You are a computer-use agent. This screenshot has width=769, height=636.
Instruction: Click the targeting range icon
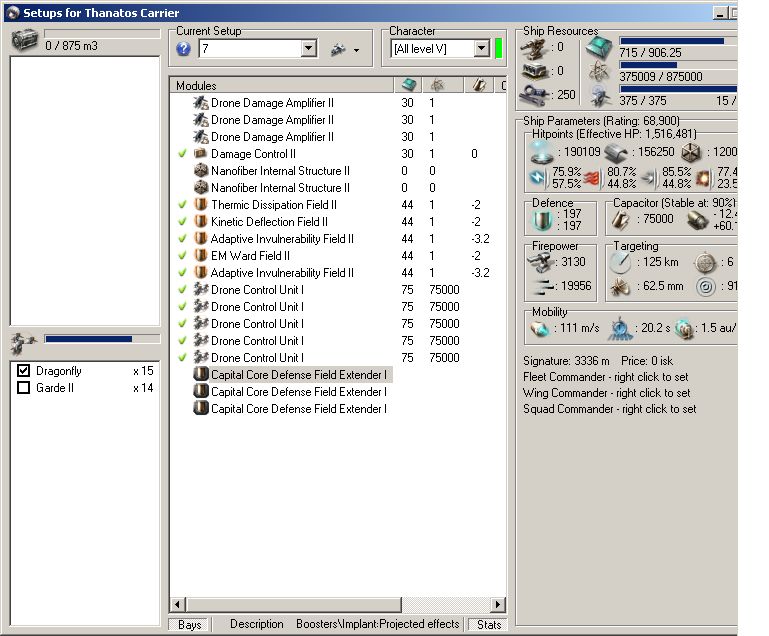(620, 263)
